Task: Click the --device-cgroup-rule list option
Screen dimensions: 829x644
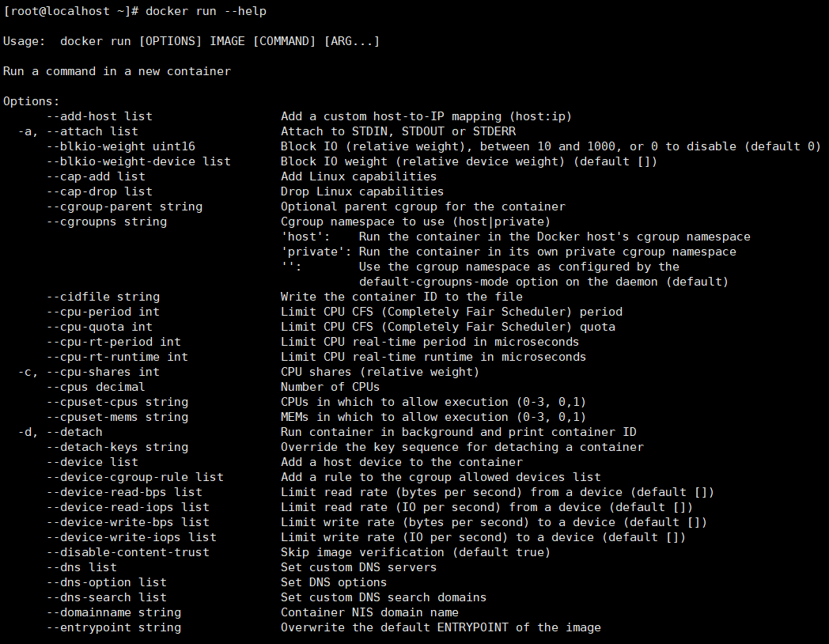Action: coord(134,477)
